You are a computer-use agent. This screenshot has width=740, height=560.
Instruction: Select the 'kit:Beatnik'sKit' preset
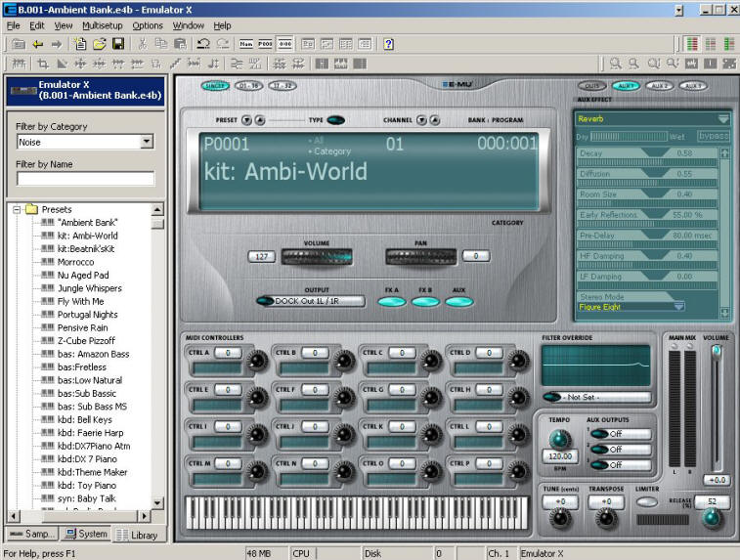pos(86,248)
